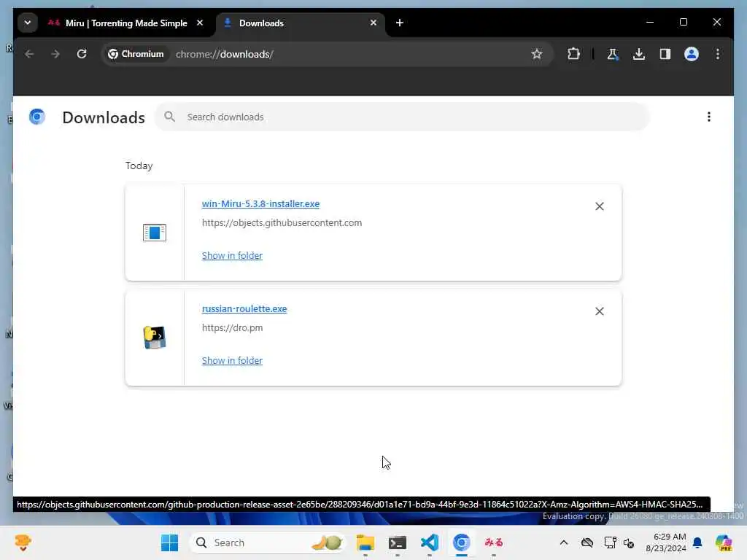Close the Miru Torrenting Made Simple tab

(x=200, y=23)
